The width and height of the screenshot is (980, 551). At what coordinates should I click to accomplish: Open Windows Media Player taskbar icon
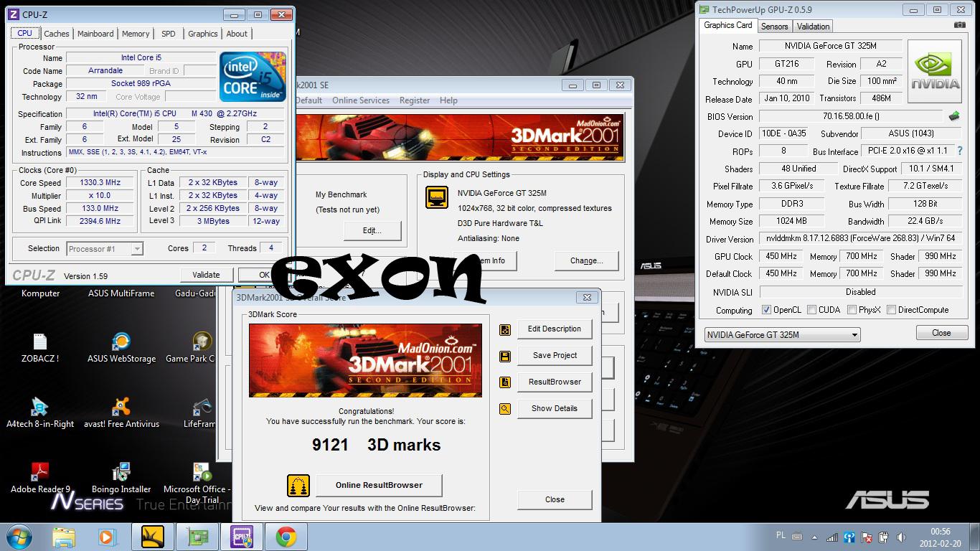click(106, 537)
